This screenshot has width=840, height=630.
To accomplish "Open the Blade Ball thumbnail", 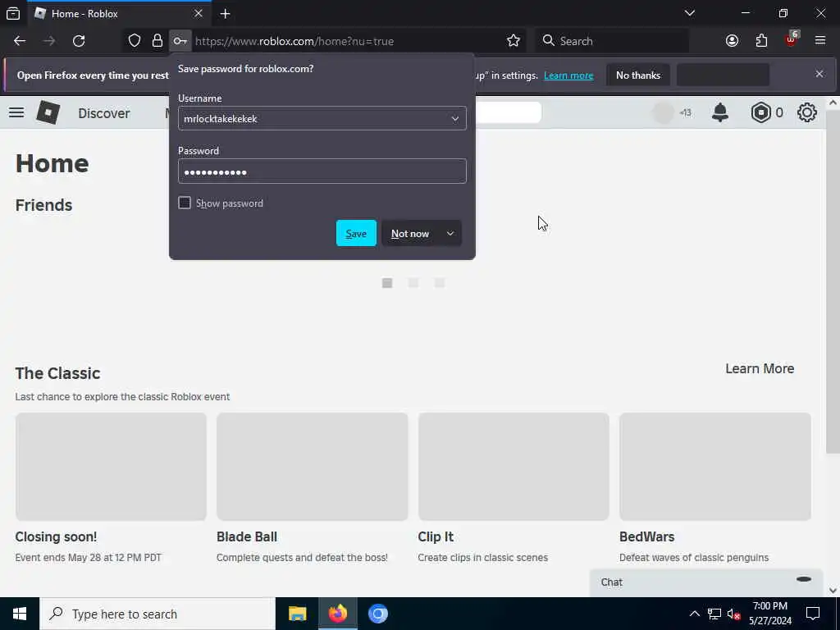I will click(313, 467).
